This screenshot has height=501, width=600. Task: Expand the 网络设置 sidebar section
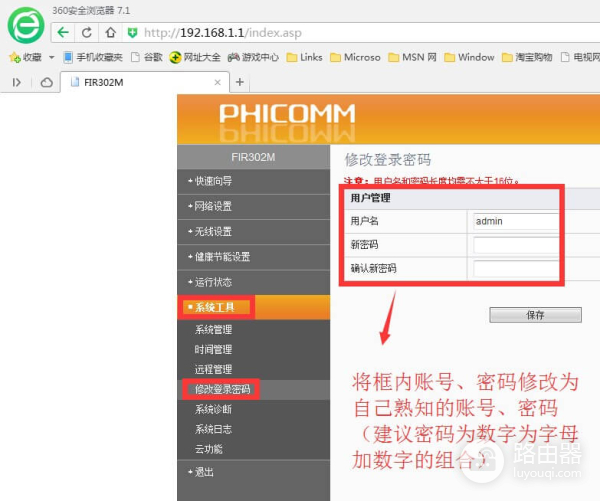212,206
